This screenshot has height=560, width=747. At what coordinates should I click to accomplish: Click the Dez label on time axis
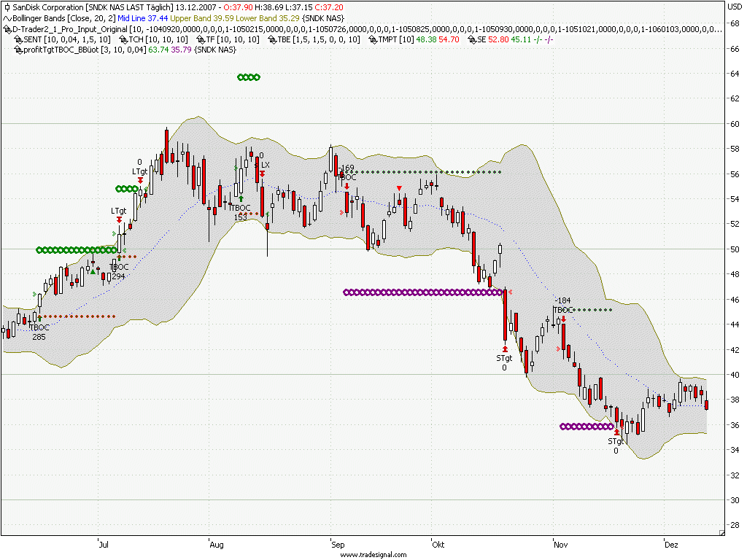click(x=671, y=545)
